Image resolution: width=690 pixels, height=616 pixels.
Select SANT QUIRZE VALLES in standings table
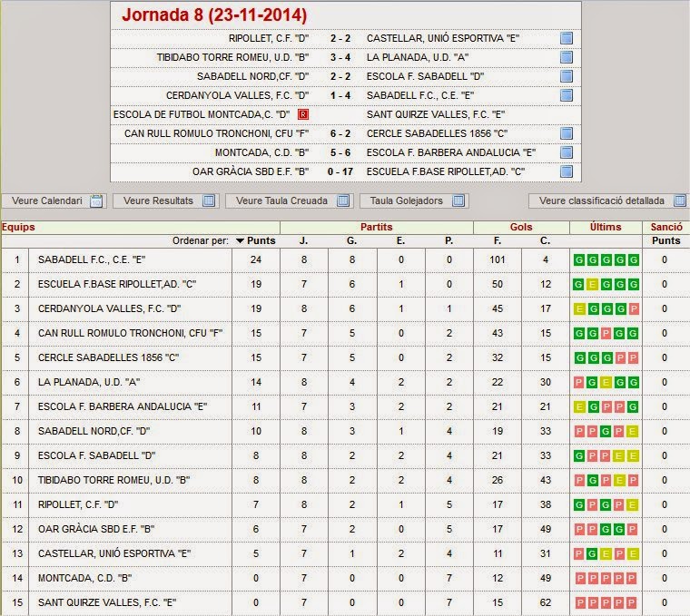click(x=107, y=602)
